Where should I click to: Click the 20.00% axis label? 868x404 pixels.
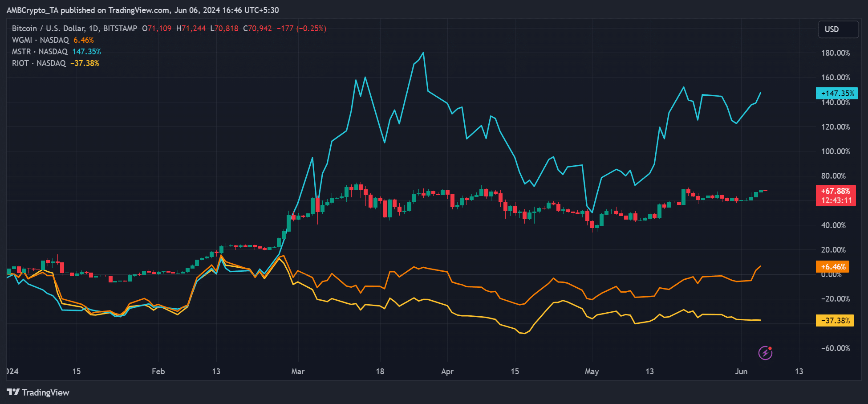click(834, 250)
